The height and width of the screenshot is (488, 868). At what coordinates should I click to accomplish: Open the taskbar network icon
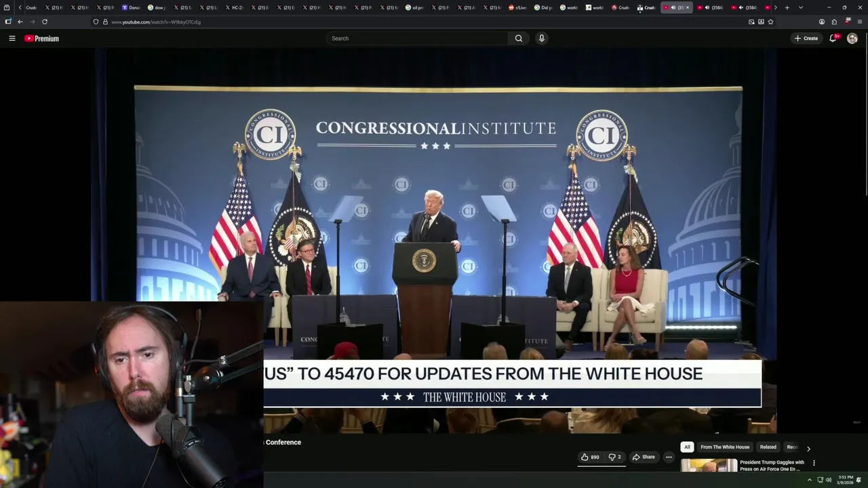click(820, 480)
